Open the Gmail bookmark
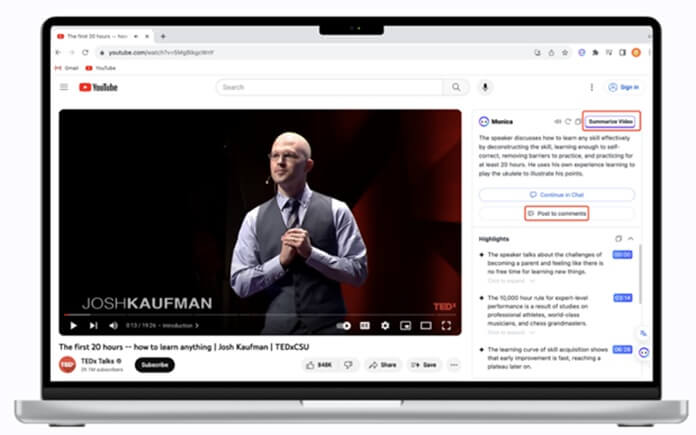 pos(67,68)
